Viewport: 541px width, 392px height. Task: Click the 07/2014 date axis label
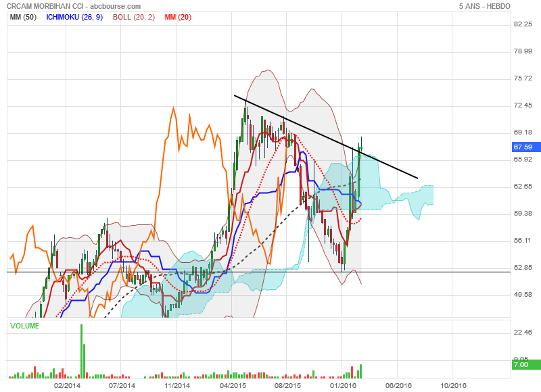tap(122, 385)
